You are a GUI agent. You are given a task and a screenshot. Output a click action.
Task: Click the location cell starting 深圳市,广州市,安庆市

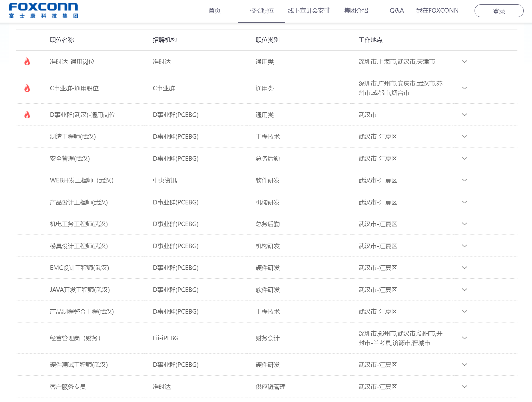click(x=401, y=88)
